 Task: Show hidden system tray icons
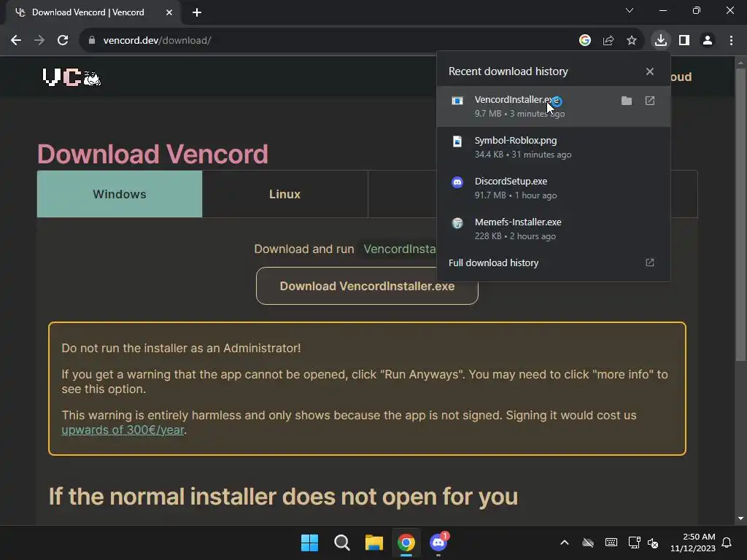(565, 542)
